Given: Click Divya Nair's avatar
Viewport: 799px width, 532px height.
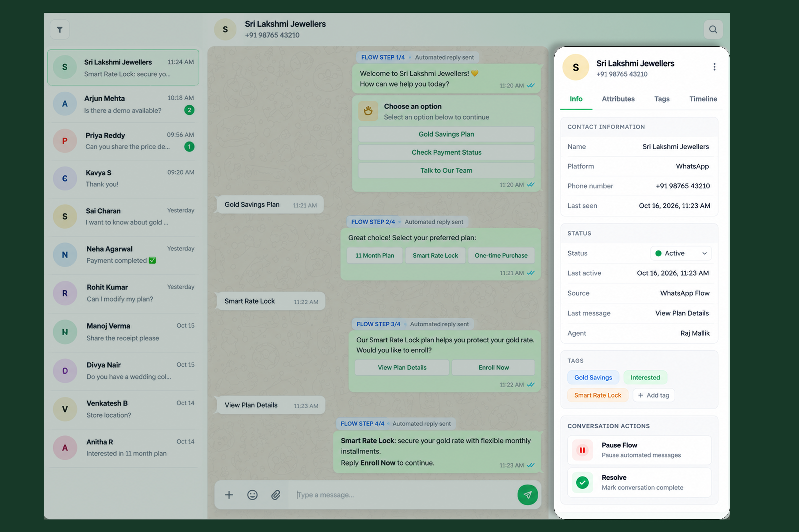Looking at the screenshot, I should tap(65, 371).
